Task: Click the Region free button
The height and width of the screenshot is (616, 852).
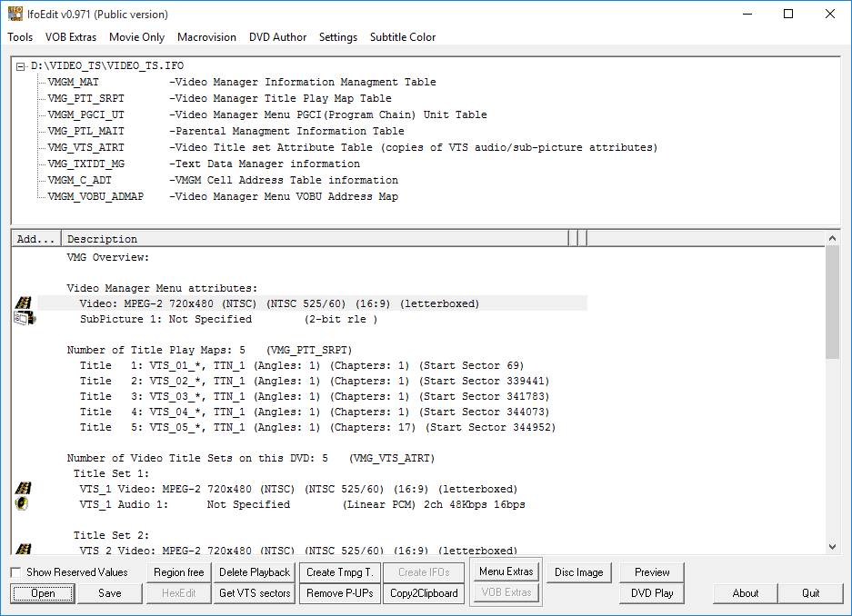Action: click(x=179, y=572)
